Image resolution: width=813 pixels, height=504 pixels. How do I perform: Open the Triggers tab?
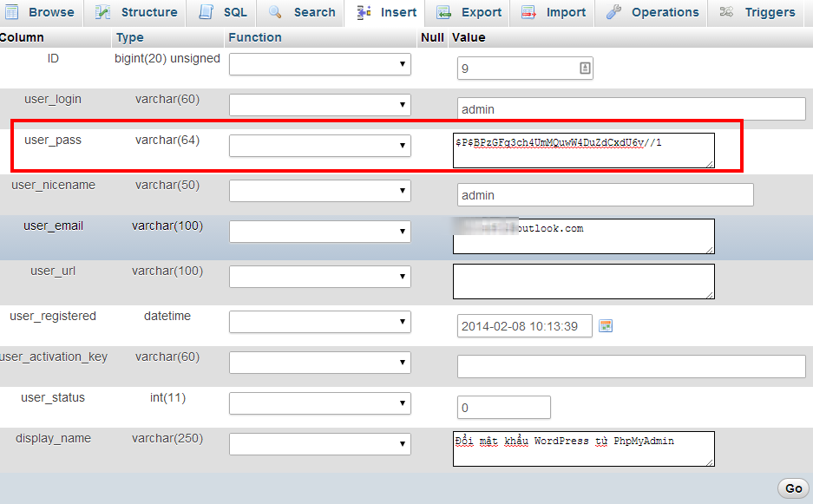pos(757,12)
